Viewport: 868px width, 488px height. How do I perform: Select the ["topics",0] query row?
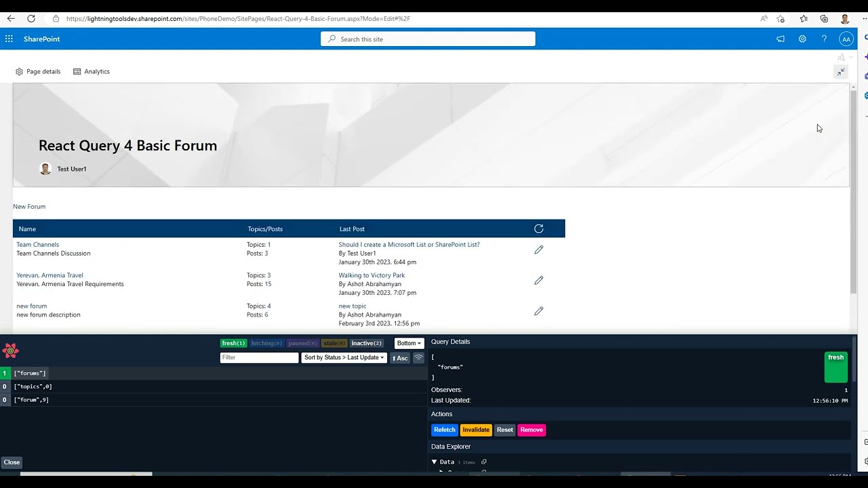click(x=214, y=386)
